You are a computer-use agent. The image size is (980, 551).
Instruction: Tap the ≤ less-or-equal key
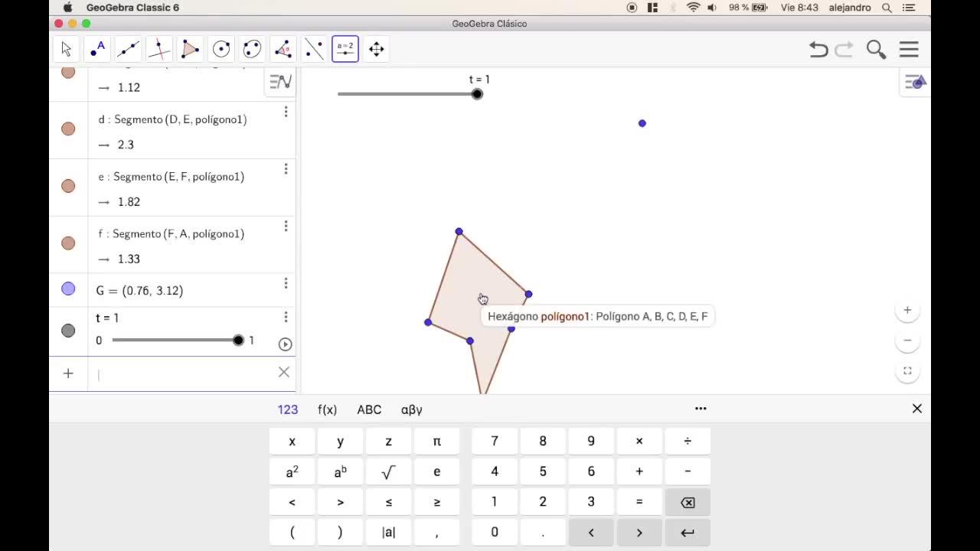point(388,502)
